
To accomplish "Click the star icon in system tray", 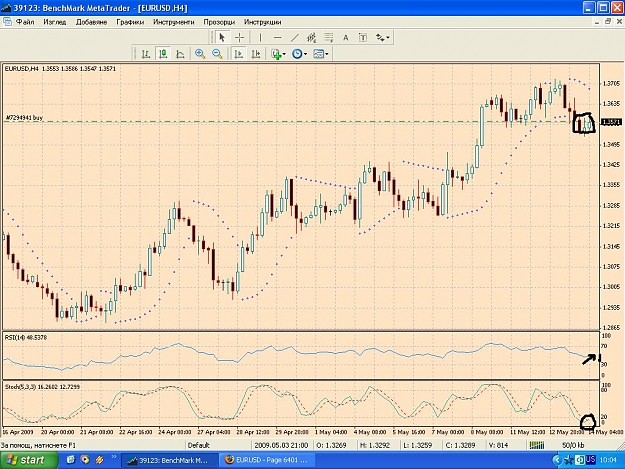I will point(569,460).
